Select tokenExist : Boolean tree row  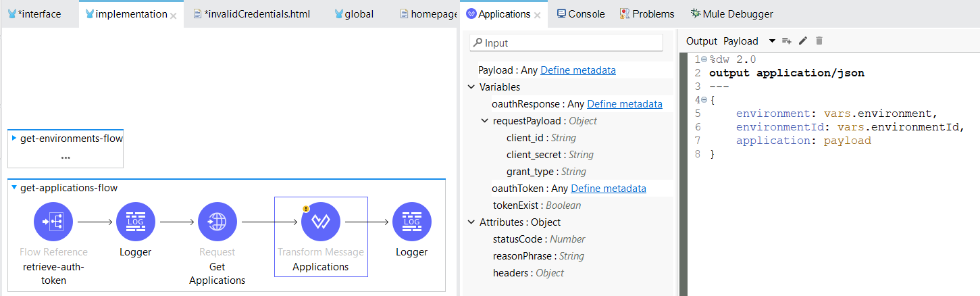coord(537,205)
